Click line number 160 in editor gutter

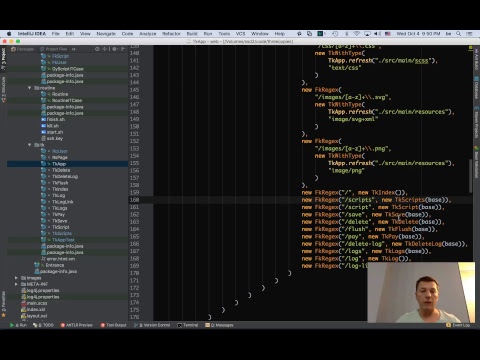134,200
